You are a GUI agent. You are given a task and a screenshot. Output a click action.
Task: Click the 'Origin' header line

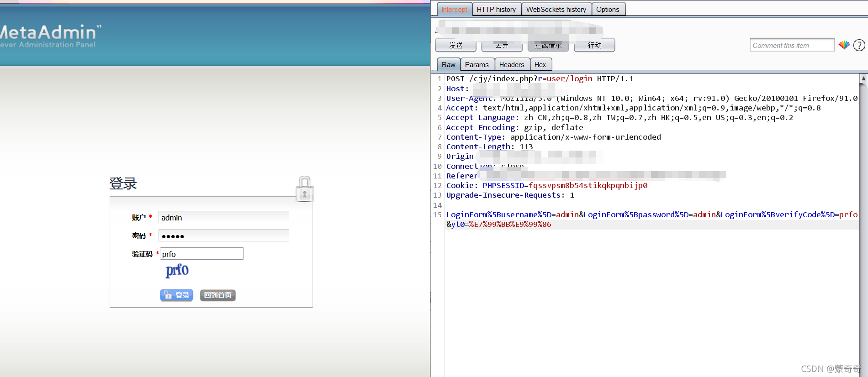pos(460,156)
